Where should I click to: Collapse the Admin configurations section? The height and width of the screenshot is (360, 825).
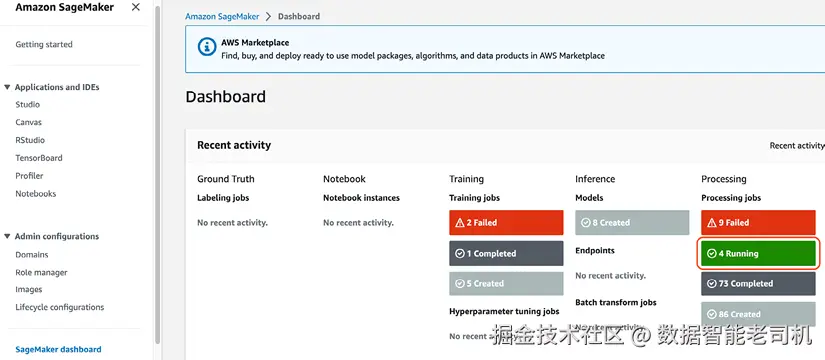7,236
